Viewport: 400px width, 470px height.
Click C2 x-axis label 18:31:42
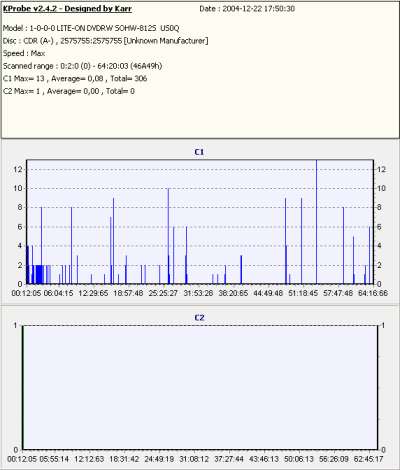point(124,459)
